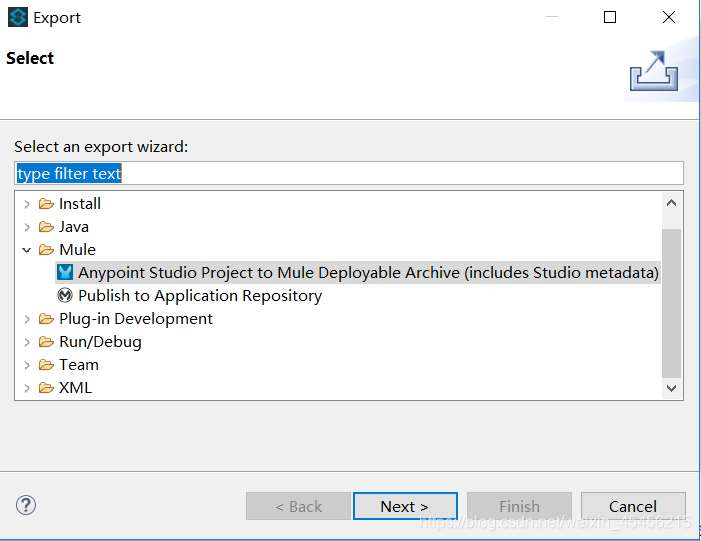Select the Run/Debug label
Screen dimensions: 701x541
[100, 342]
